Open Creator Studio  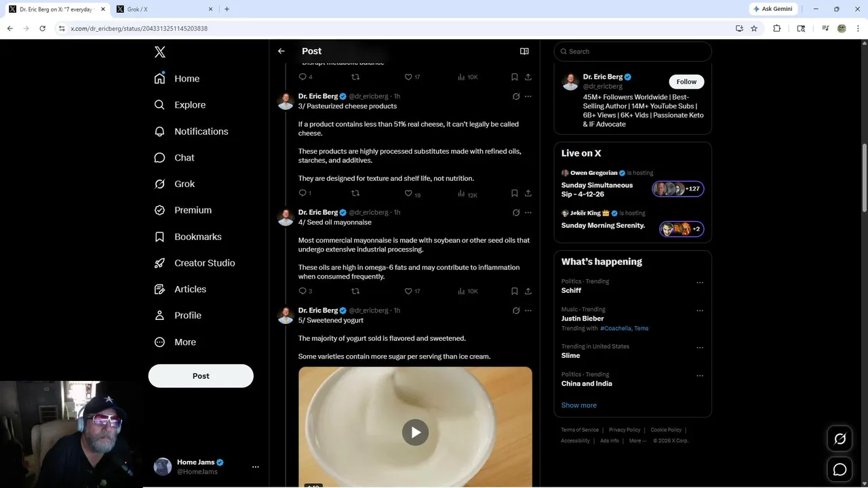195,263
